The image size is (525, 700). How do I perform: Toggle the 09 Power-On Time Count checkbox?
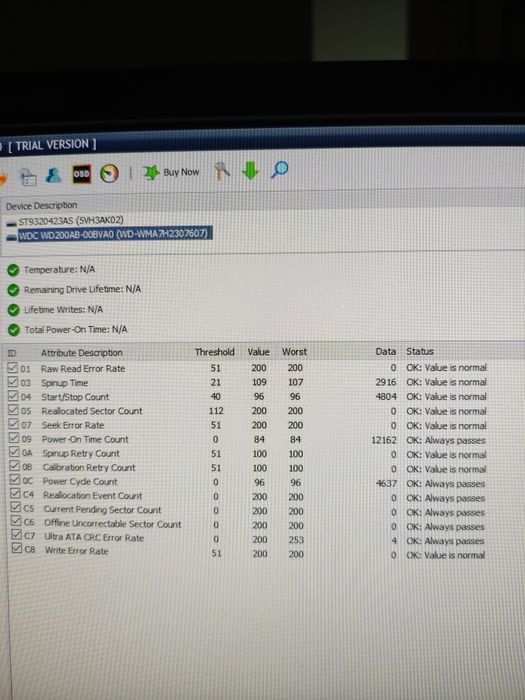click(15, 439)
